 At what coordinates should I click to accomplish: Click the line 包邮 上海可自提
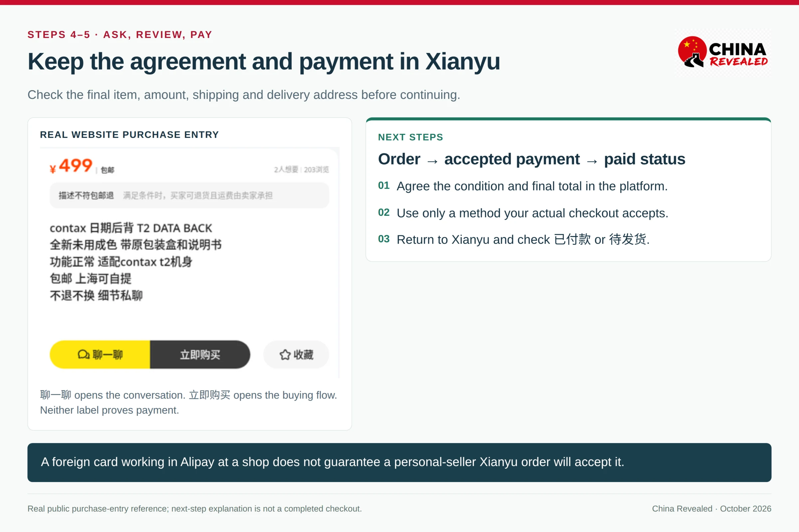(x=91, y=279)
